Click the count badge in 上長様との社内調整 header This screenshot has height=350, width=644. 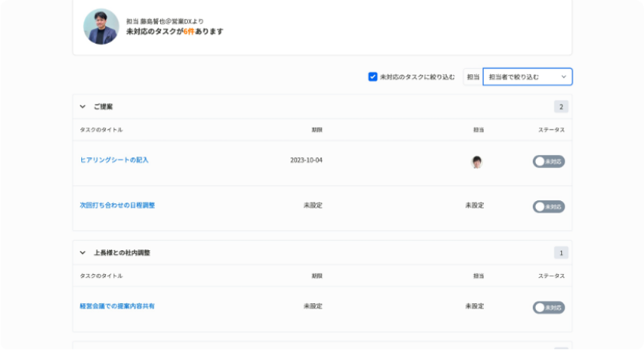(561, 253)
